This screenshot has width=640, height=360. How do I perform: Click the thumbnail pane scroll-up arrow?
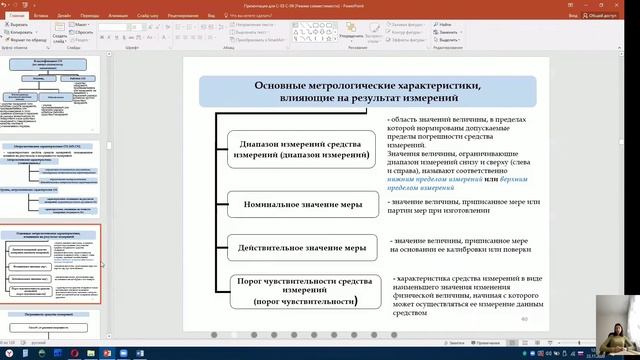click(x=109, y=54)
